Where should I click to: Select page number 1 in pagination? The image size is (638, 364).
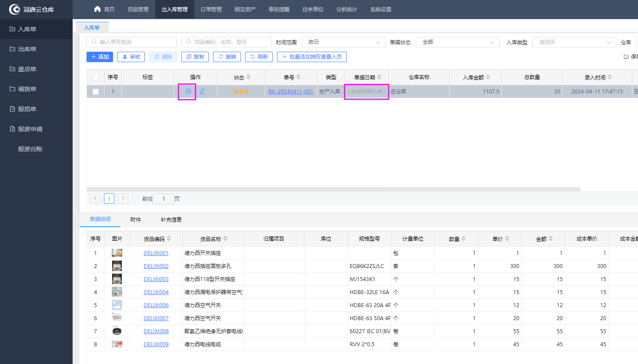point(109,199)
